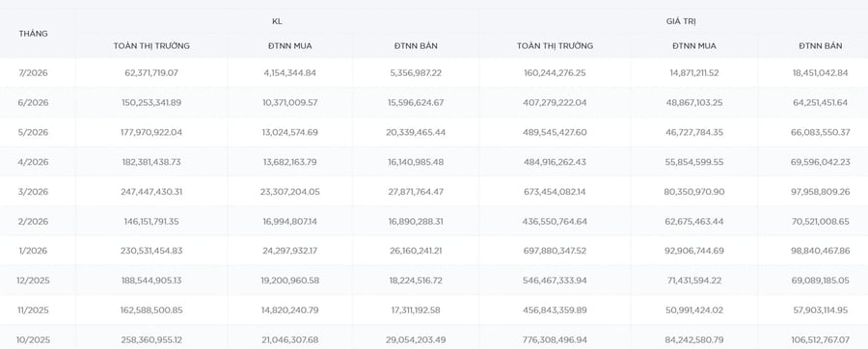Image resolution: width=868 pixels, height=349 pixels.
Task: Click the 6/2026 month cell
Action: tap(33, 103)
